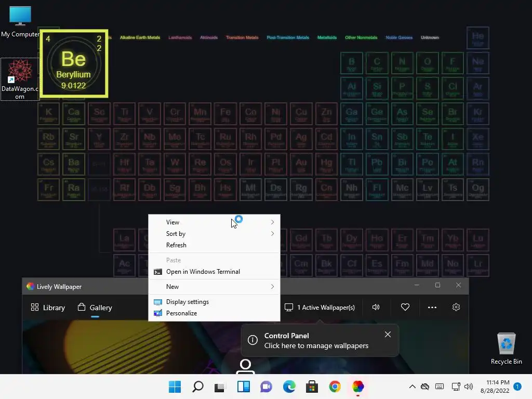
Task: Click the Lively Wallpaper taskbar icon
Action: tap(357, 387)
